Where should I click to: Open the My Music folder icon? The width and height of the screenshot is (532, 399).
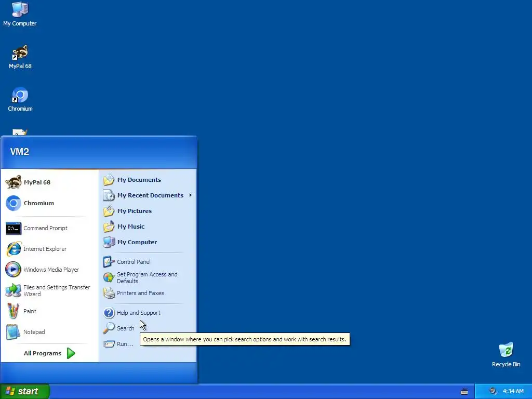109,227
